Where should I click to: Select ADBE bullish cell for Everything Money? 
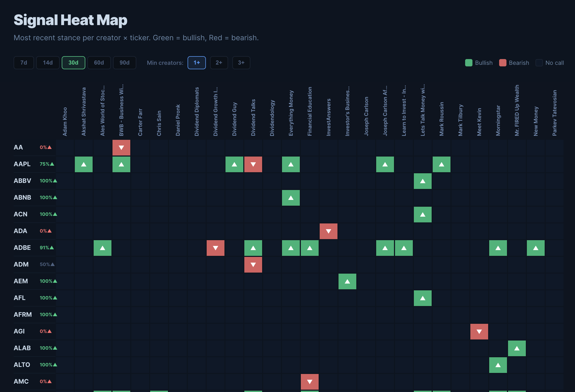[x=291, y=248]
